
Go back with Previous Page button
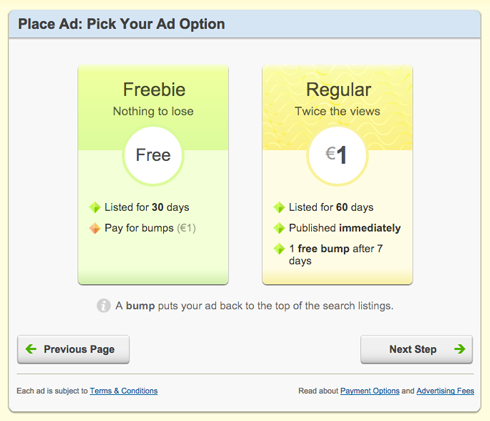pos(73,349)
